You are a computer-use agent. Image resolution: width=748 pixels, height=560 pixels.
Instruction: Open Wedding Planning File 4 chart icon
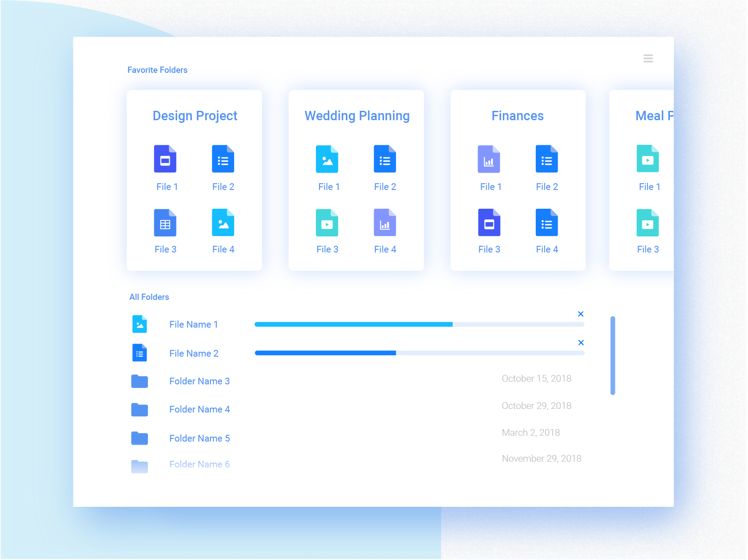tap(385, 223)
